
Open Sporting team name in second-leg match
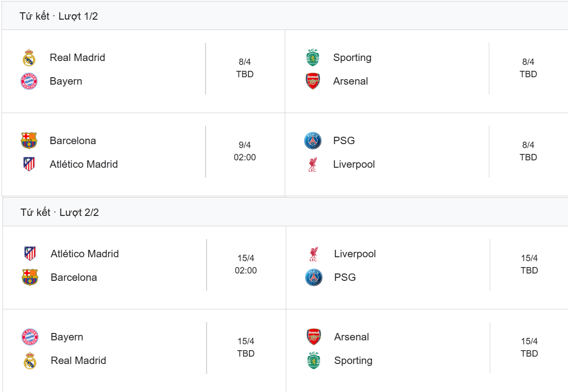(353, 361)
